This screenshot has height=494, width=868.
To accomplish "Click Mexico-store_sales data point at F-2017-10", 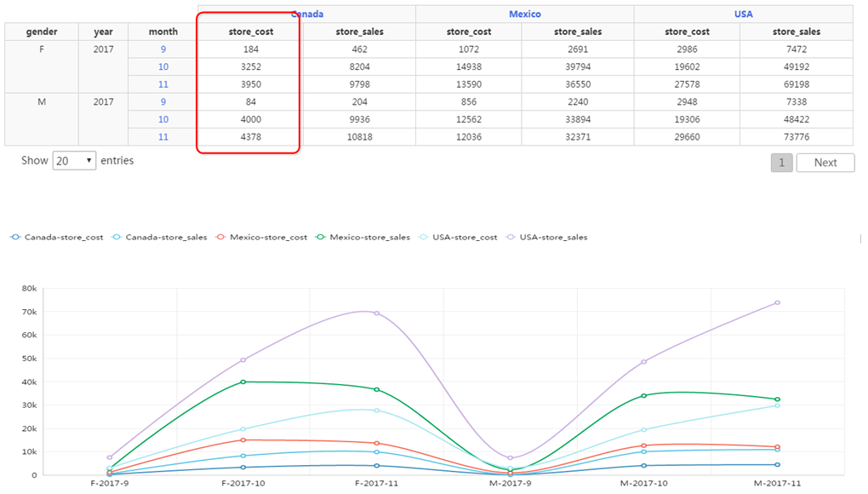I will 243,382.
